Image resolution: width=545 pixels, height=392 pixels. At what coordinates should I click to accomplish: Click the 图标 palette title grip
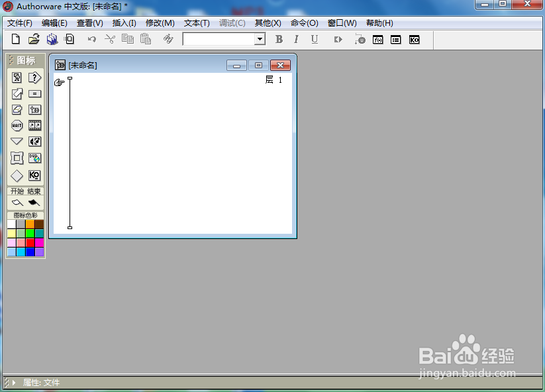click(11, 60)
